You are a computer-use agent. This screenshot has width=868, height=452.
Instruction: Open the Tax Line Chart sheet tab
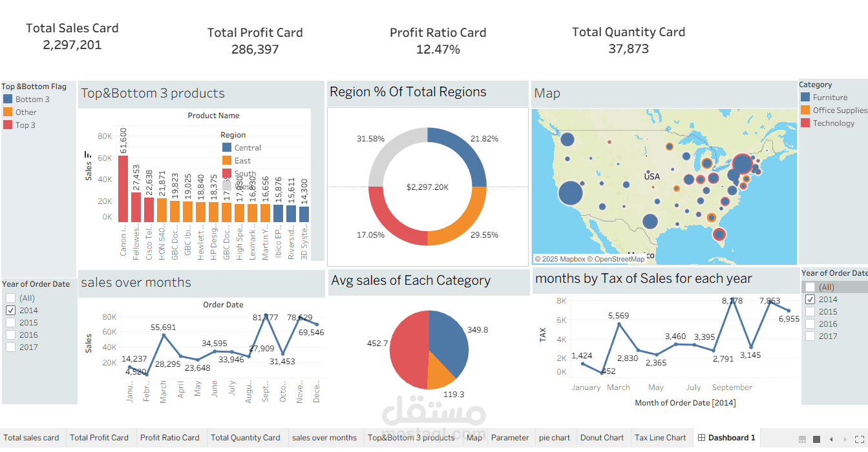(661, 437)
